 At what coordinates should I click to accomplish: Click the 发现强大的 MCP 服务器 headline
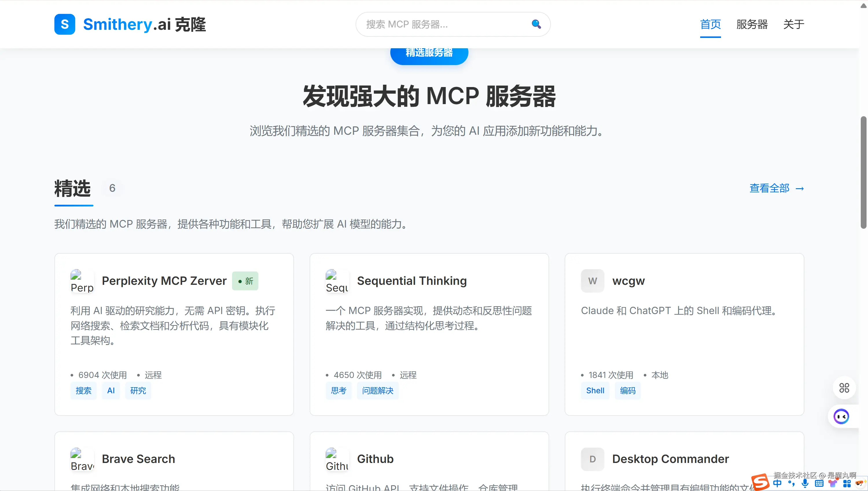click(429, 97)
